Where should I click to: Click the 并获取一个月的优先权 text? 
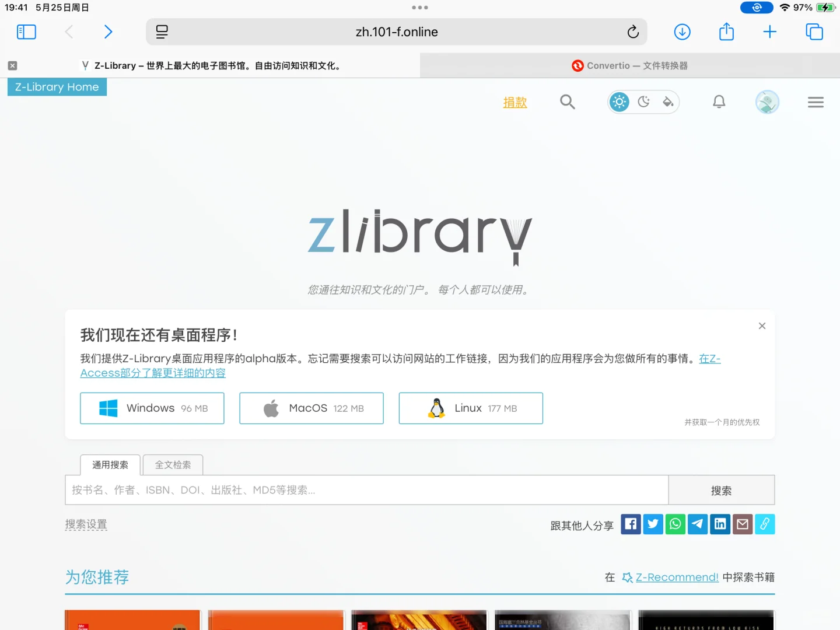(x=722, y=422)
